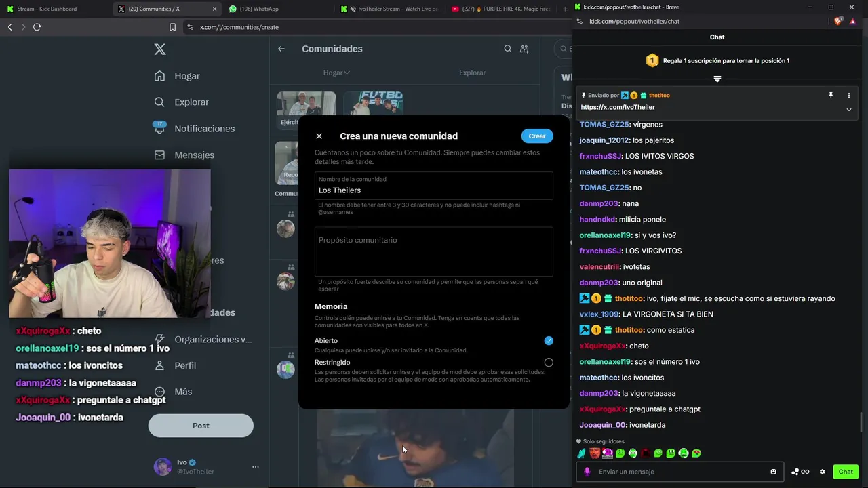Click username vxlex_1909 in chat

(x=599, y=314)
